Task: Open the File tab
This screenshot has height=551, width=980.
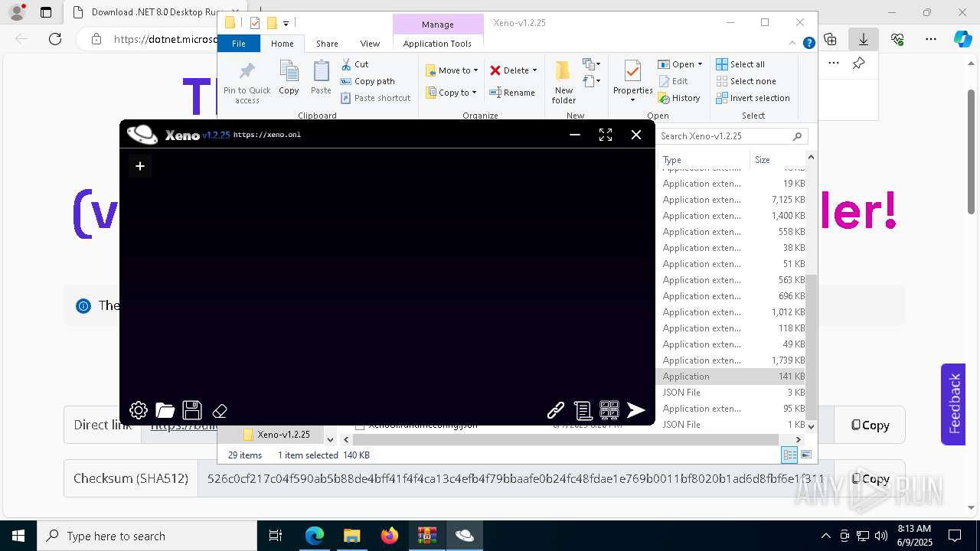Action: pyautogui.click(x=239, y=44)
